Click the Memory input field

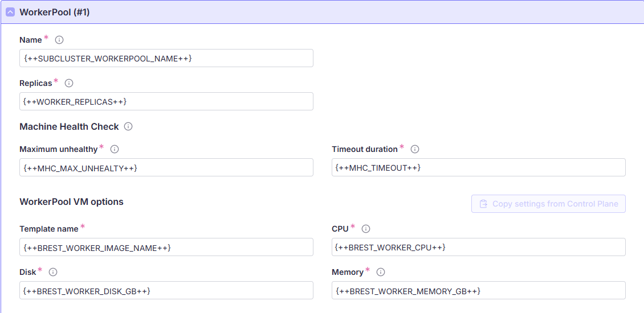[x=478, y=290]
